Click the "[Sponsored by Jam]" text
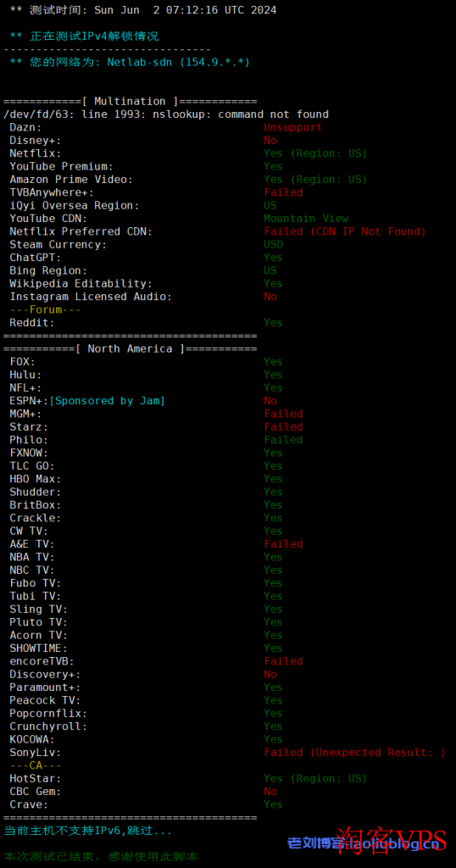 tap(108, 401)
